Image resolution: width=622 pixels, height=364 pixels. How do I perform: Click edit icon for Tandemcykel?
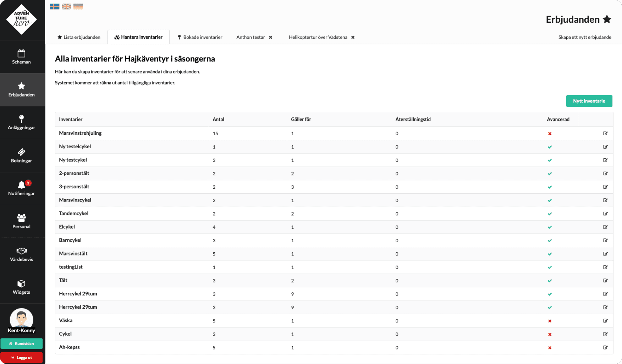coord(605,214)
